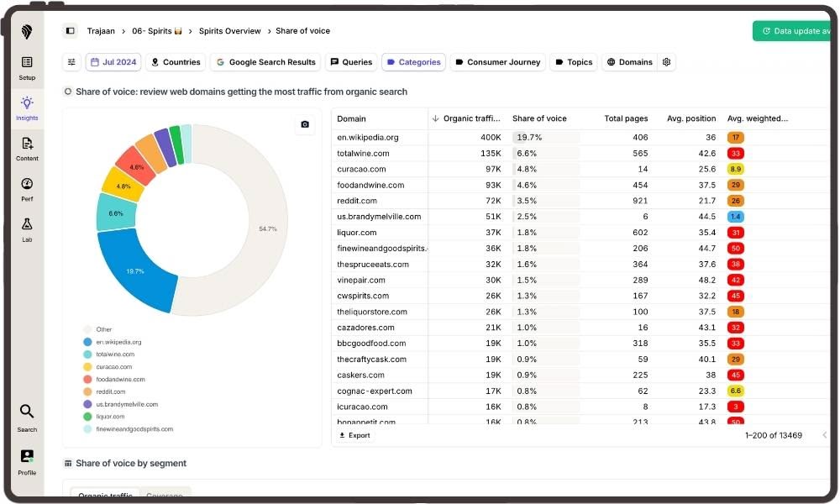Click the Avg. position column header
This screenshot has width=840, height=504.
691,118
